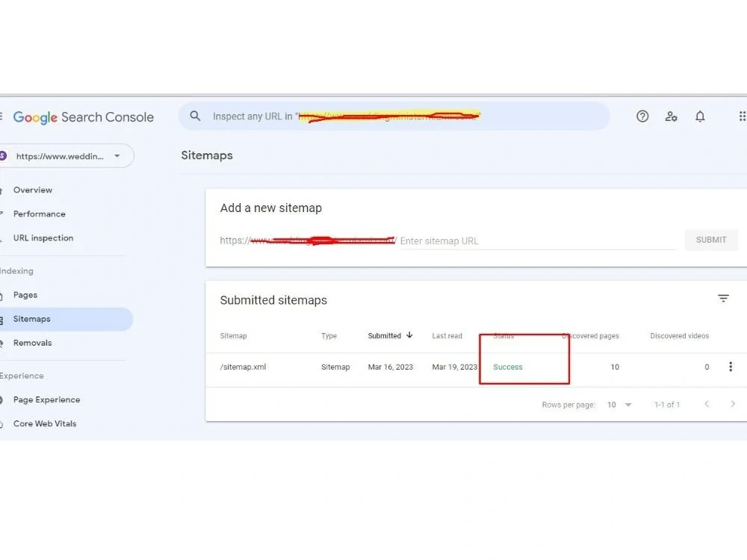
Task: Click the Submitted column sort arrow
Action: coord(409,335)
